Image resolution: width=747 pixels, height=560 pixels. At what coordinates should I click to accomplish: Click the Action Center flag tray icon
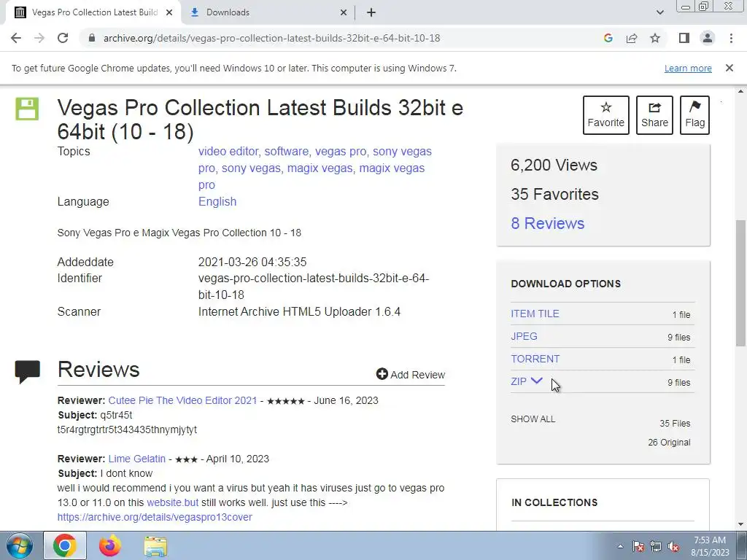(638, 547)
